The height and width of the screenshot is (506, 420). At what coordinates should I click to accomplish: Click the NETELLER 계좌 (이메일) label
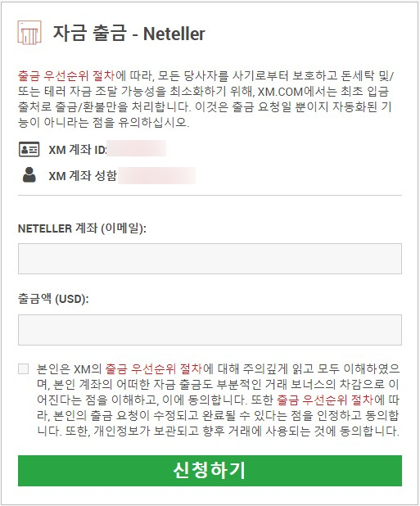pos(82,228)
